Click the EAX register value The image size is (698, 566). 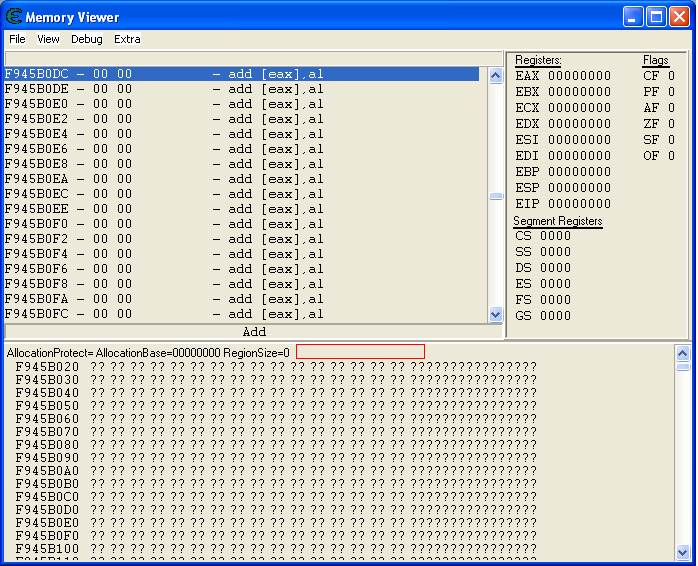pyautogui.click(x=578, y=76)
